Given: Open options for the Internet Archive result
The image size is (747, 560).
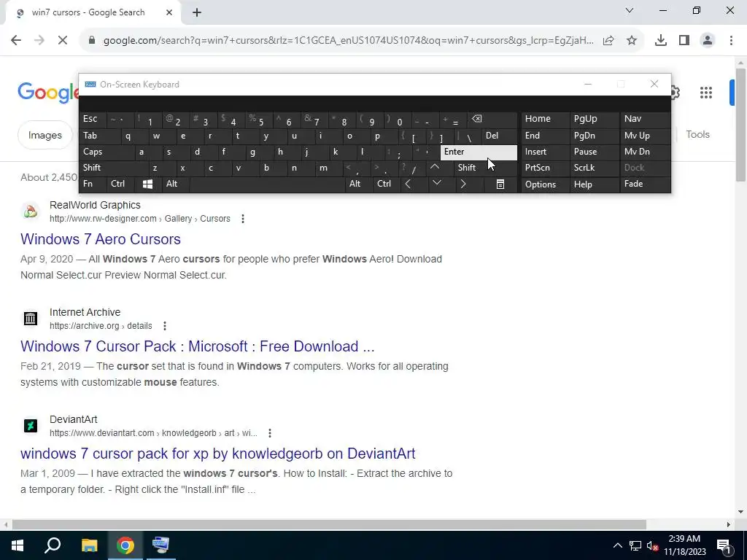Looking at the screenshot, I should 165,326.
